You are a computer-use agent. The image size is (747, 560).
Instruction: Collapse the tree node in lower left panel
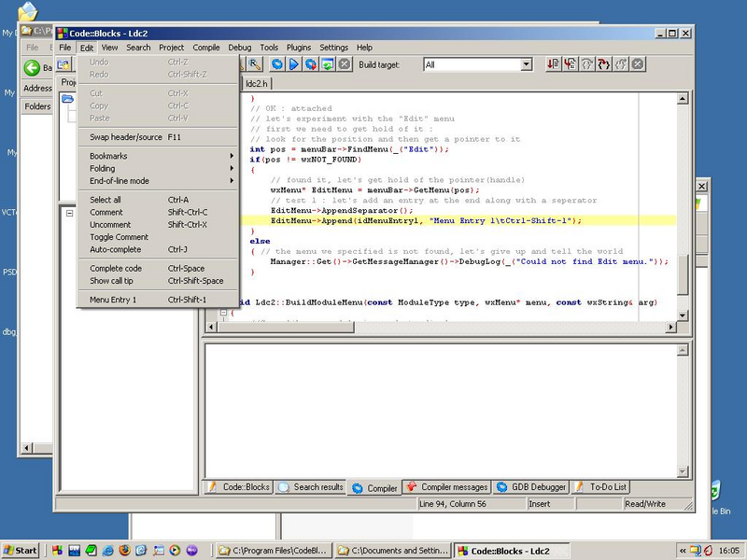click(69, 214)
